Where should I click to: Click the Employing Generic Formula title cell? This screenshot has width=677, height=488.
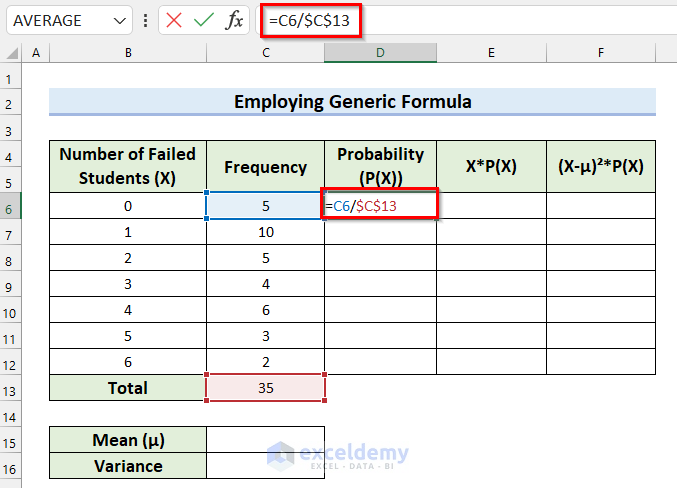(352, 101)
